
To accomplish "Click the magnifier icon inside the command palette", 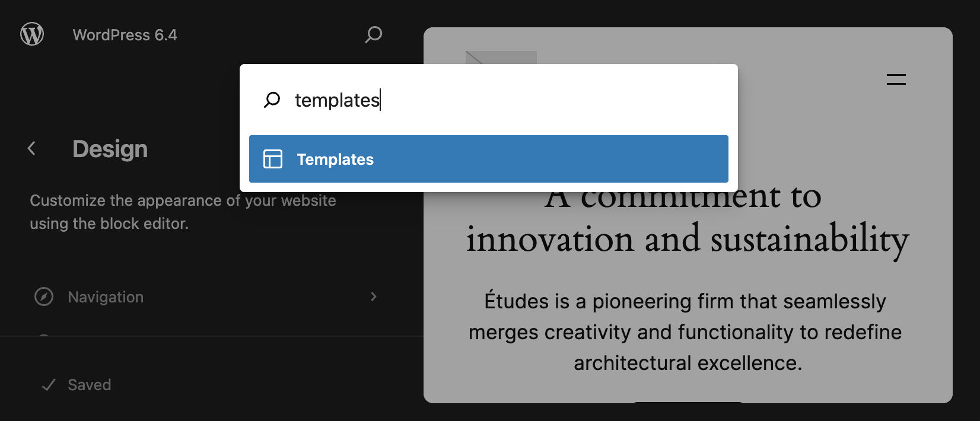I will [272, 100].
